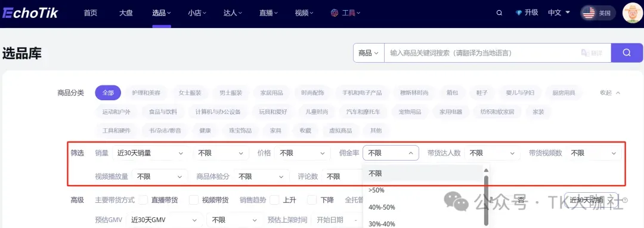Viewport: 644px width, 228px height.
Task: Open the 近30天销量 sales period dropdown
Action: tap(150, 153)
